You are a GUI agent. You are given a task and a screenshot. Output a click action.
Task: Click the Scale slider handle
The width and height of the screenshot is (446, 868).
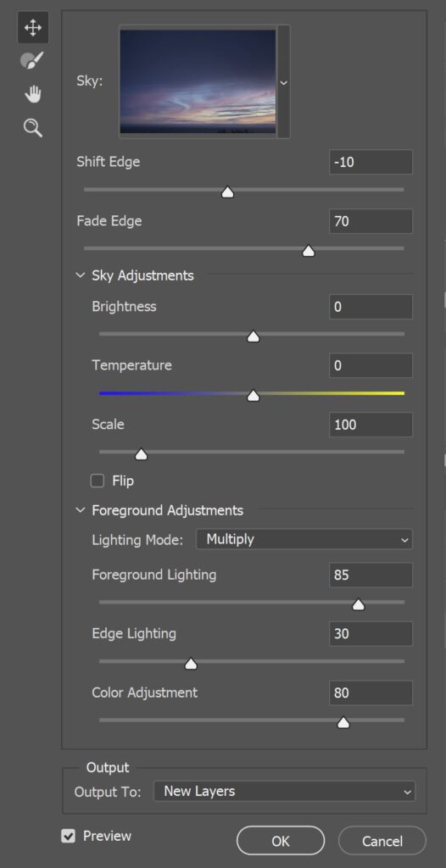(142, 454)
